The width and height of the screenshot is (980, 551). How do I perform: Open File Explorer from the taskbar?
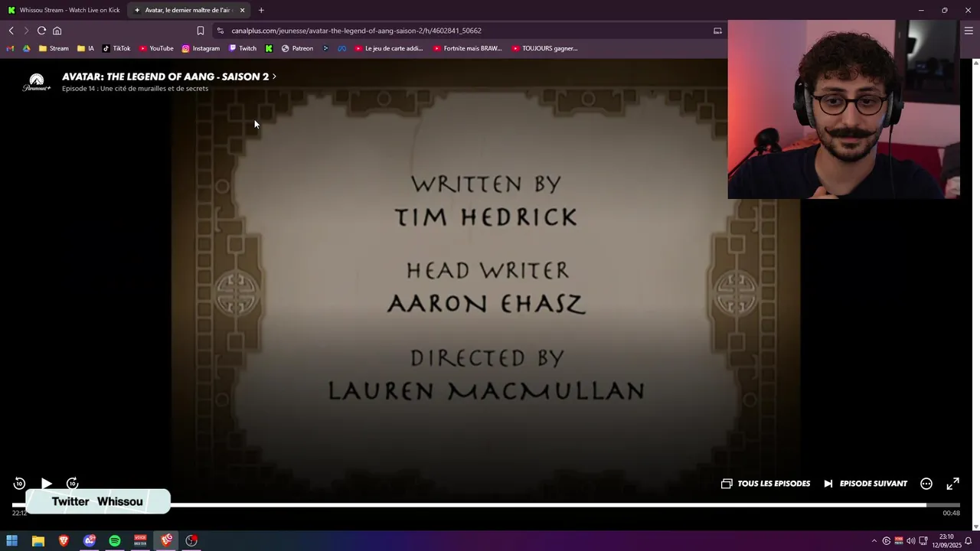(x=38, y=541)
